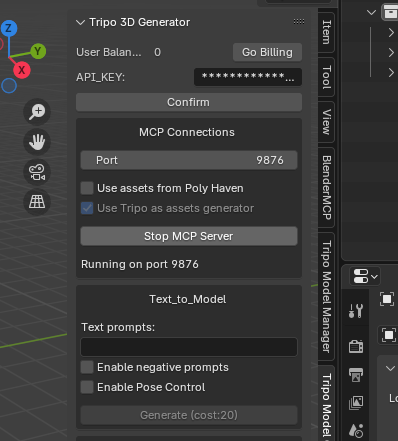398x441 pixels.
Task: Click the panel drag grip dots icon
Action: click(299, 22)
